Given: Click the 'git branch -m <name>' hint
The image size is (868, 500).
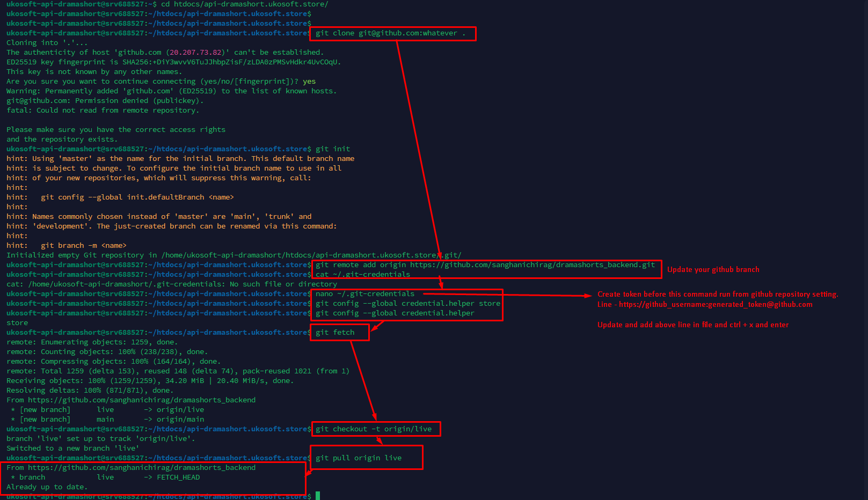Looking at the screenshot, I should pyautogui.click(x=84, y=246).
